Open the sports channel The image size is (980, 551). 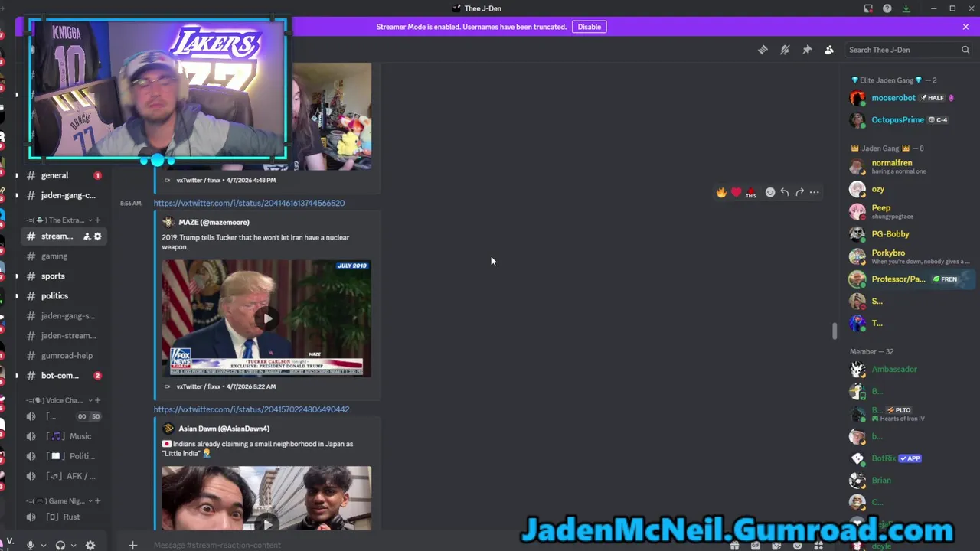64,276
